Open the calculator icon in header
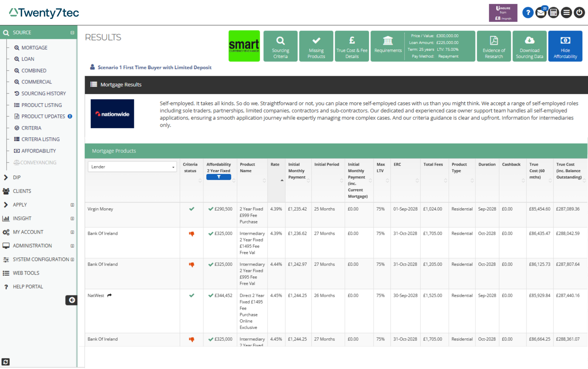 (x=553, y=13)
